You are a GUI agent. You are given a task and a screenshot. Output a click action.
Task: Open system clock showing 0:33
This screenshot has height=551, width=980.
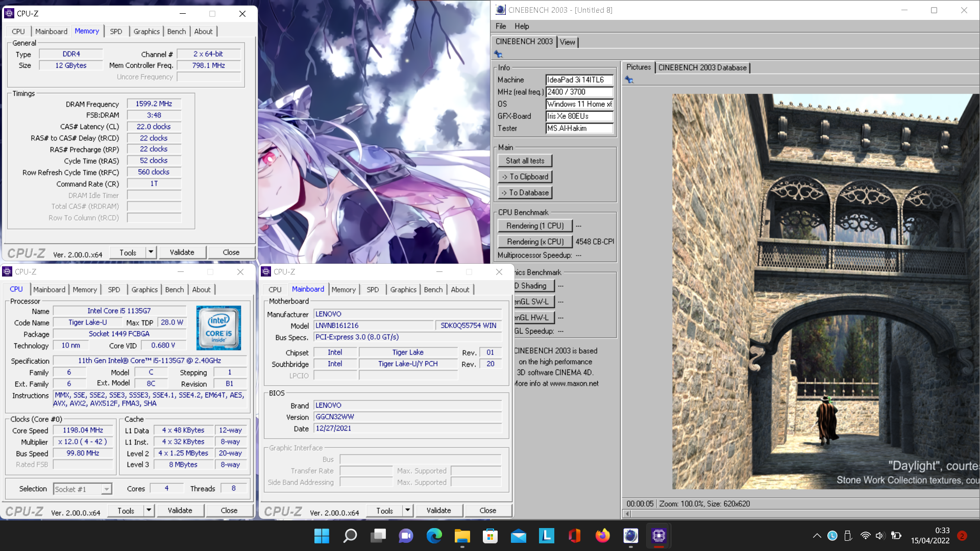click(x=942, y=531)
